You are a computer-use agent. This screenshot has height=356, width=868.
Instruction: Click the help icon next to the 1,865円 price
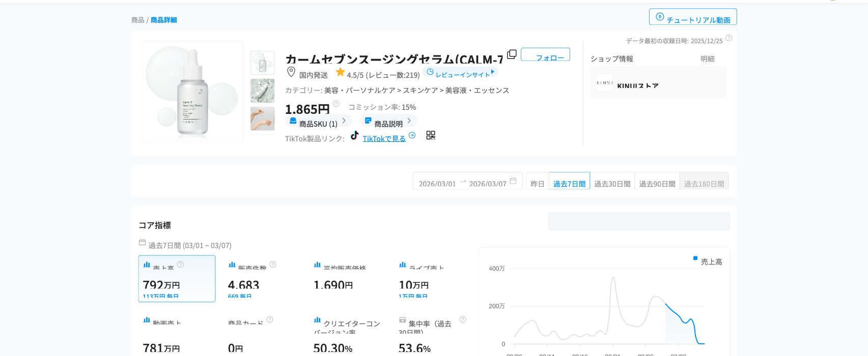click(x=336, y=104)
